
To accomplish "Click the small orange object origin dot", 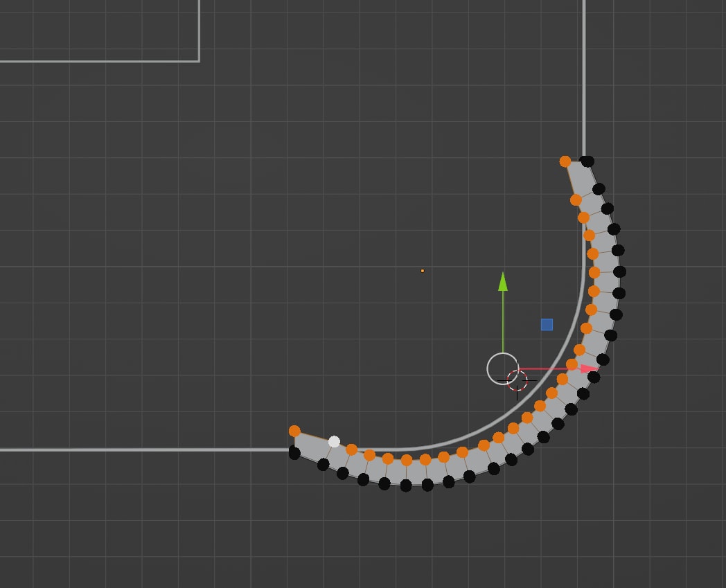I will [x=423, y=271].
